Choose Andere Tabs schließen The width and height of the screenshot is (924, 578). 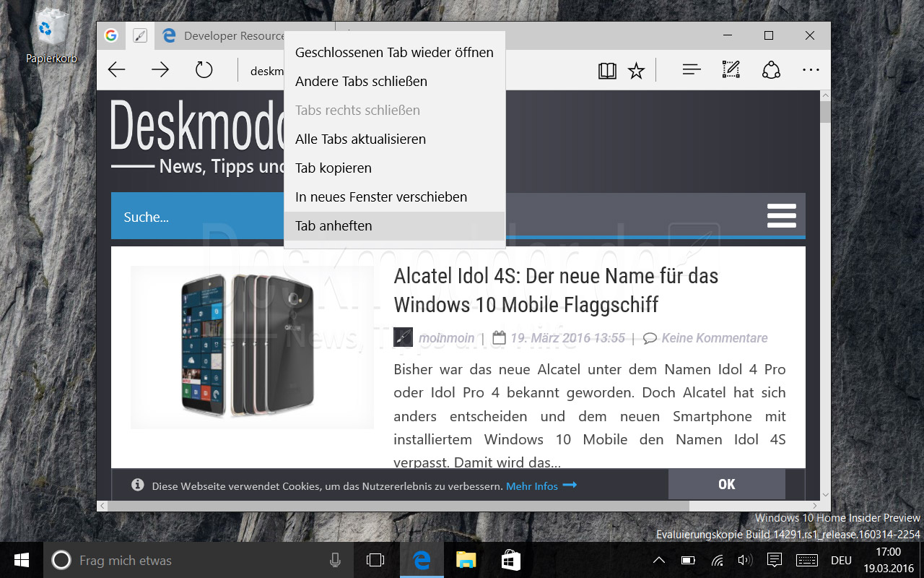pos(394,82)
